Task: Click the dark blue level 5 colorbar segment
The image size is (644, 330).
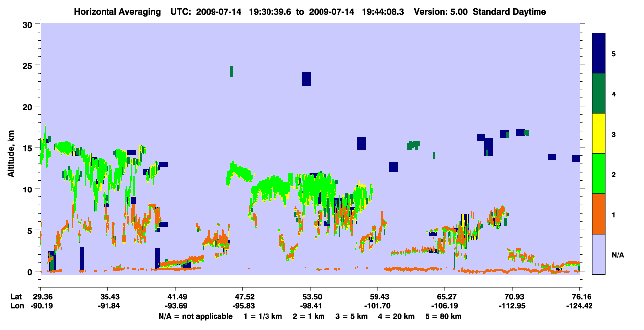Action: pyautogui.click(x=599, y=53)
